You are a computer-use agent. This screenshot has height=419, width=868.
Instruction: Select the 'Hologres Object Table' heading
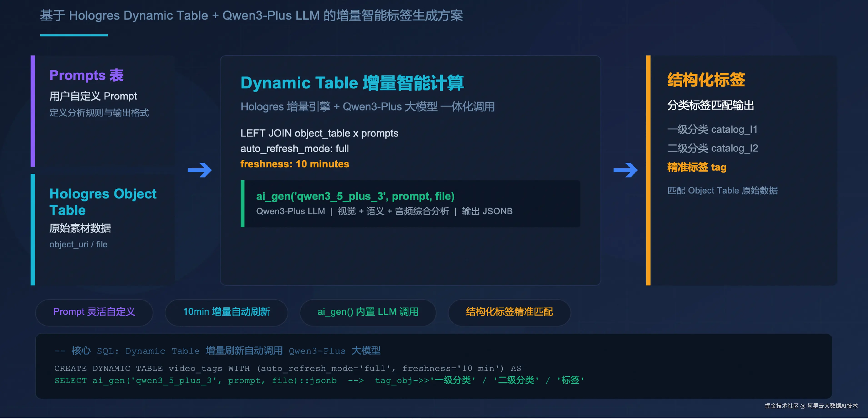pyautogui.click(x=103, y=202)
